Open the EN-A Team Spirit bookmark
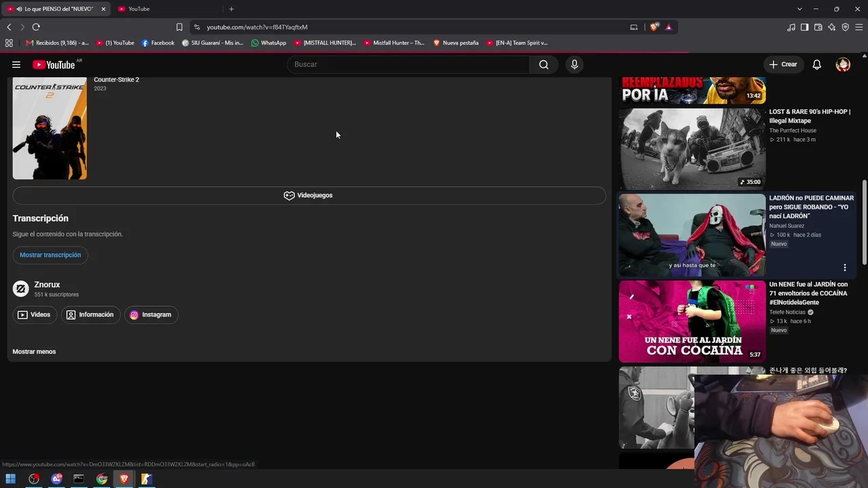Viewport: 868px width, 488px height. pyautogui.click(x=517, y=43)
